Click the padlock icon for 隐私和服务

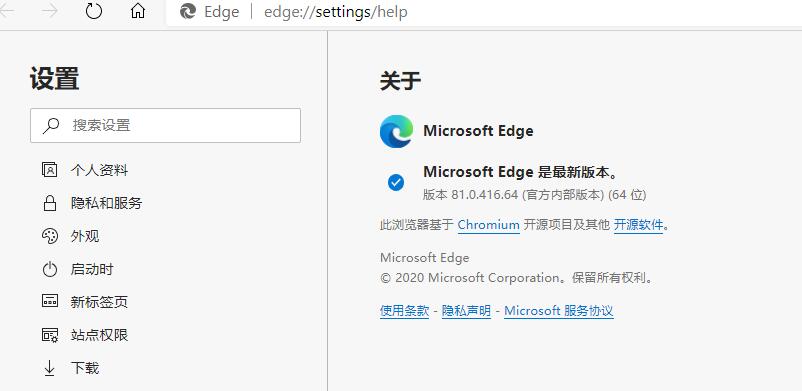(50, 203)
